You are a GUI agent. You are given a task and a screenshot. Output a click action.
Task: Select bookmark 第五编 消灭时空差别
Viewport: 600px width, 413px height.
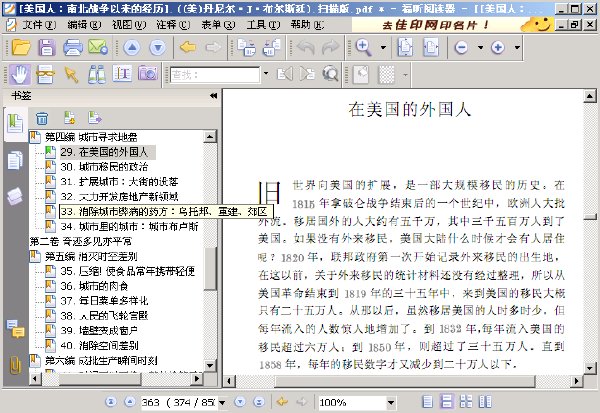91,256
